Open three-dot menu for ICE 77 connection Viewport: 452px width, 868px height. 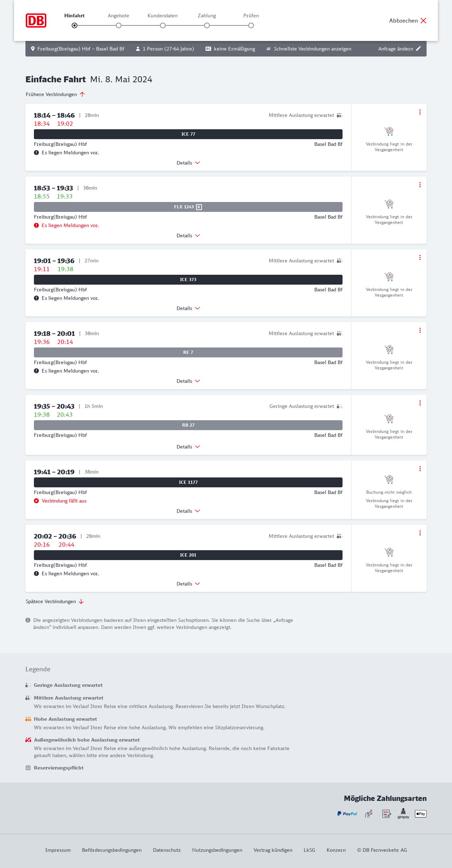point(420,112)
